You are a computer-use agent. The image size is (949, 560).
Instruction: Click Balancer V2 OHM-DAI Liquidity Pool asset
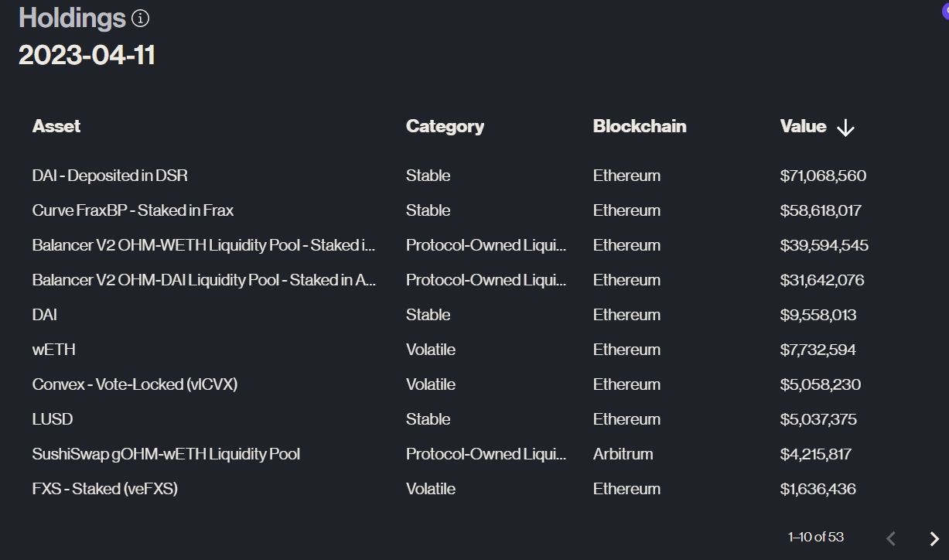click(203, 280)
